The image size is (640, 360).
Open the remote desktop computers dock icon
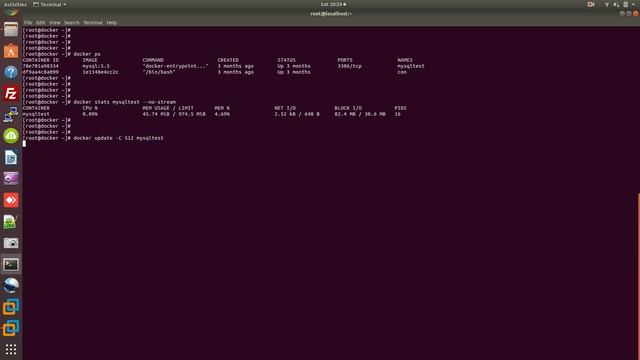point(11,115)
